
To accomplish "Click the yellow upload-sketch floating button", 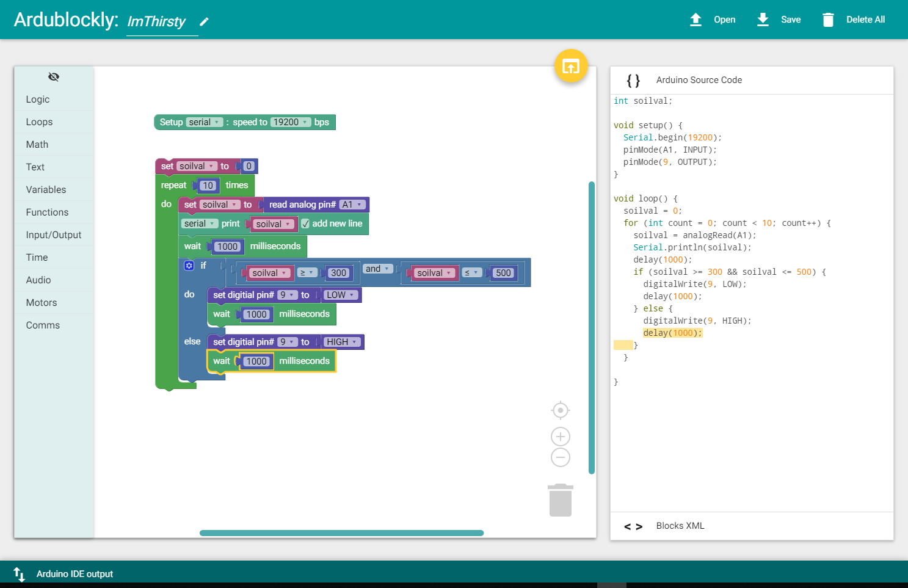I will tap(571, 66).
